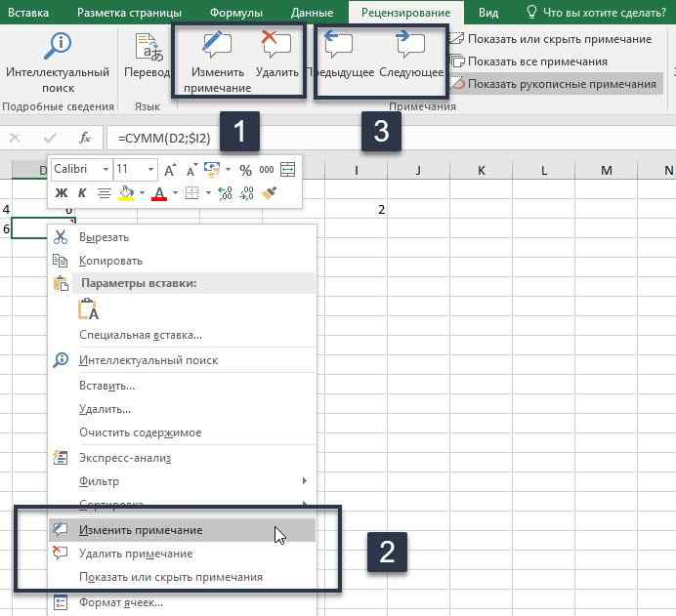Viewport: 676px width, 616px height.
Task: Choose Вставить... in context menu
Action: (x=183, y=386)
